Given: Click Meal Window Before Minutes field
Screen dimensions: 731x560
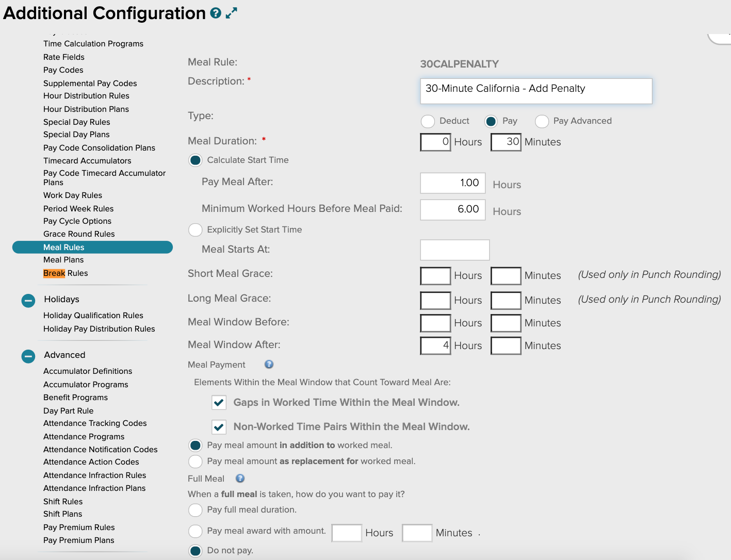Looking at the screenshot, I should pos(506,323).
